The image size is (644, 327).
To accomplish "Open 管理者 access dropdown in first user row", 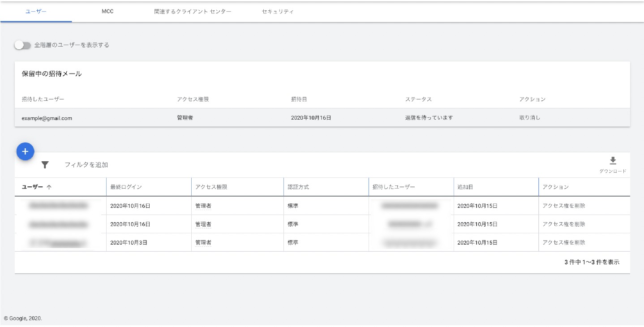I will pos(203,206).
